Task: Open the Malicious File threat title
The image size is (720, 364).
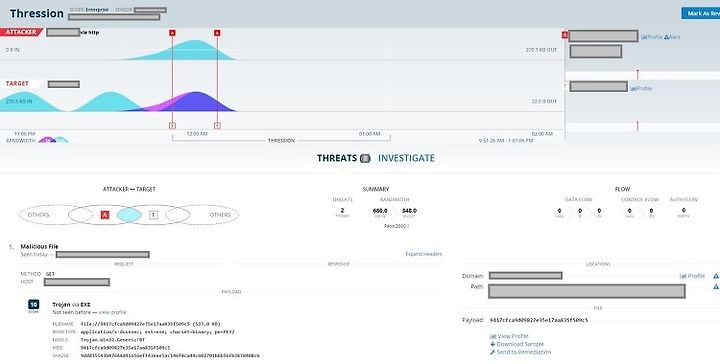Action: click(39, 246)
